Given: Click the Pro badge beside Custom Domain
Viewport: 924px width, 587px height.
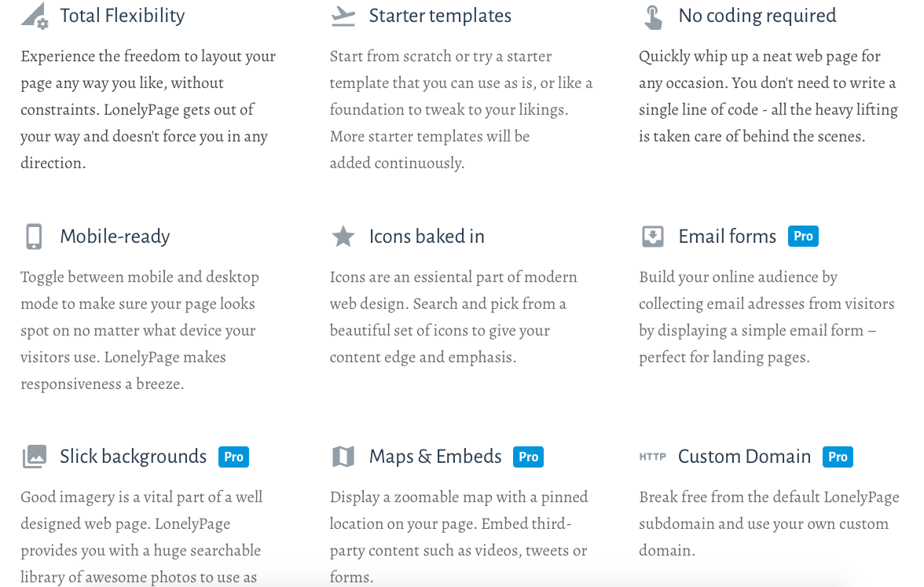Looking at the screenshot, I should point(838,457).
